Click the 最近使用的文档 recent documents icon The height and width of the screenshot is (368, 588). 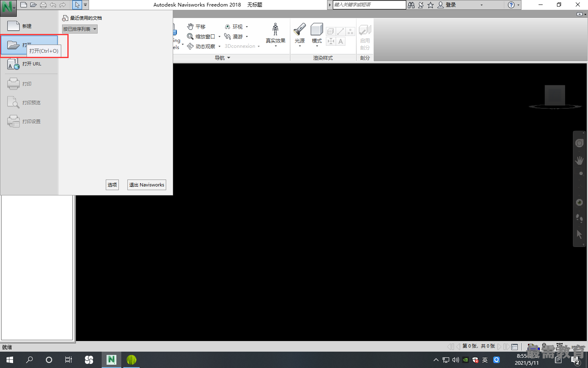point(65,18)
